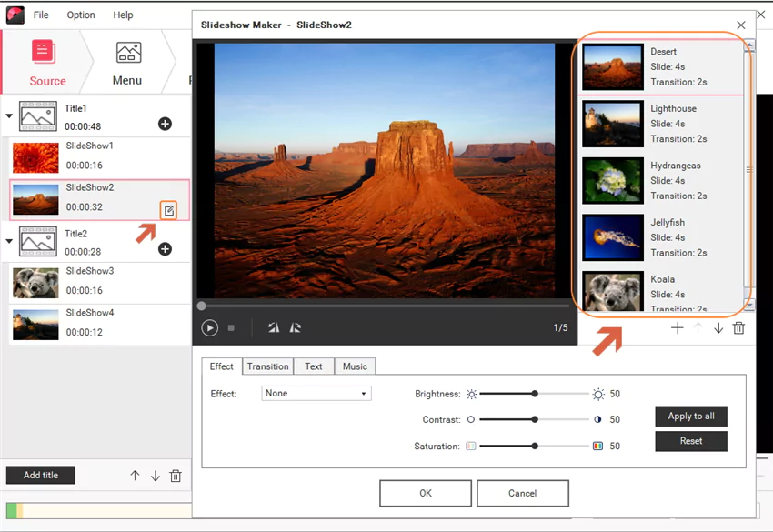This screenshot has height=532, width=773.
Task: Open the Option menu
Action: click(80, 15)
